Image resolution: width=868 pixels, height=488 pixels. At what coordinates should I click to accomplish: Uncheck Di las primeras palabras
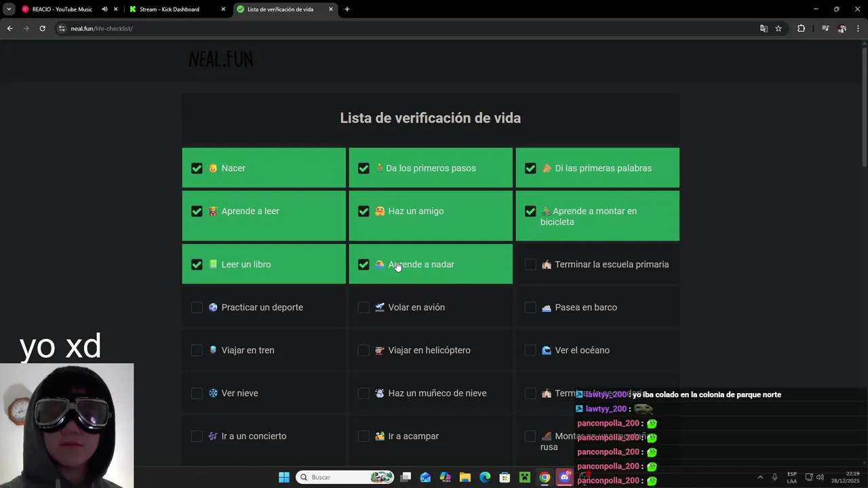pyautogui.click(x=530, y=168)
